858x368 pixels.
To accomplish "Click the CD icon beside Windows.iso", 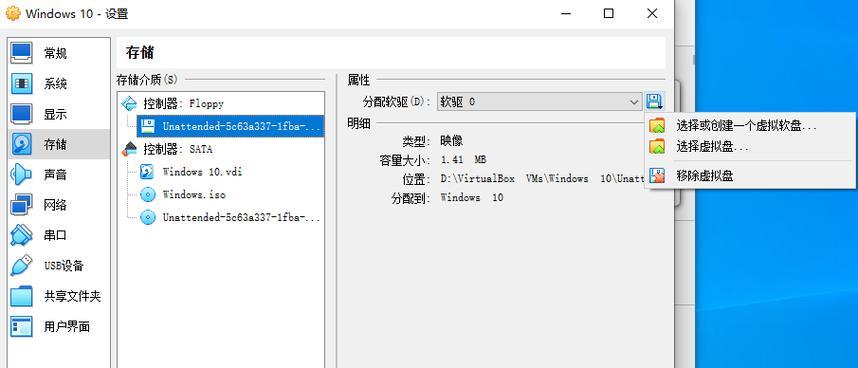I will point(148,195).
